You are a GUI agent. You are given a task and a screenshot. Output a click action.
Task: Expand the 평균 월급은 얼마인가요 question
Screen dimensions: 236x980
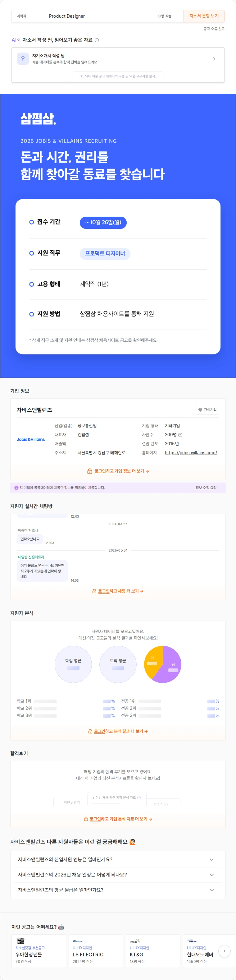(118, 890)
